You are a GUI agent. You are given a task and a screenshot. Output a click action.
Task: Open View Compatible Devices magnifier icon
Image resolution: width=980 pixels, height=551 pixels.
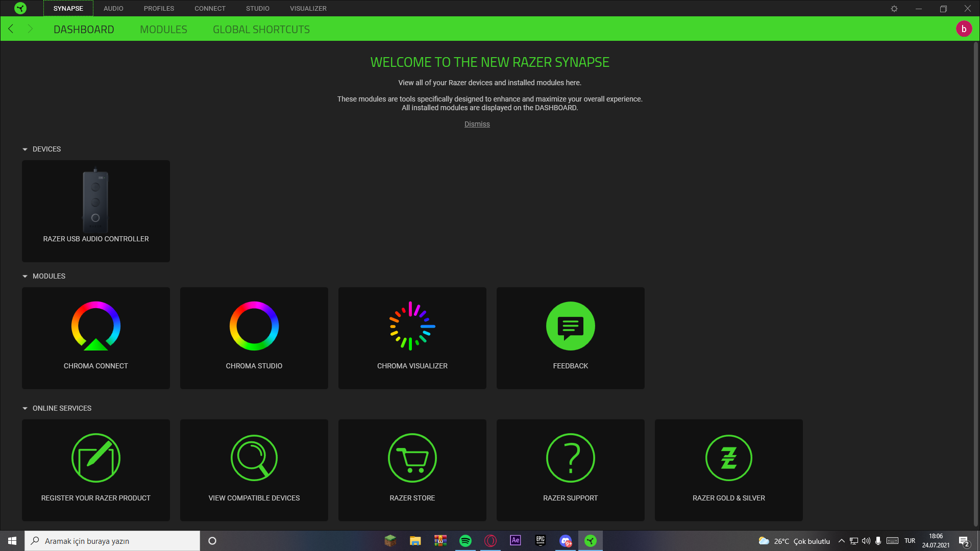tap(254, 458)
